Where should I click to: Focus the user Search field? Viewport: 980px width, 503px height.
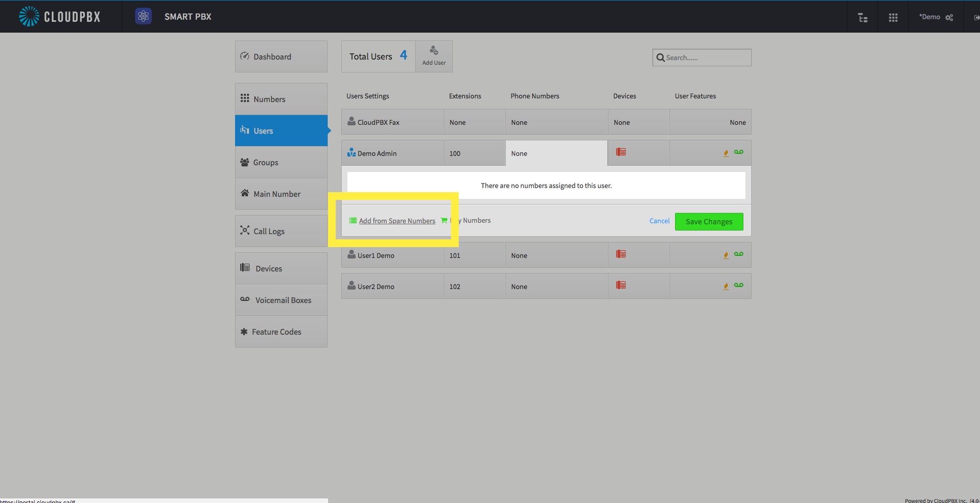[x=702, y=58]
